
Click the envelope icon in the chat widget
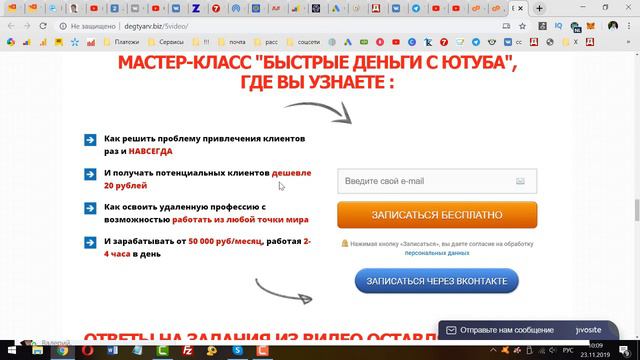coord(451,330)
